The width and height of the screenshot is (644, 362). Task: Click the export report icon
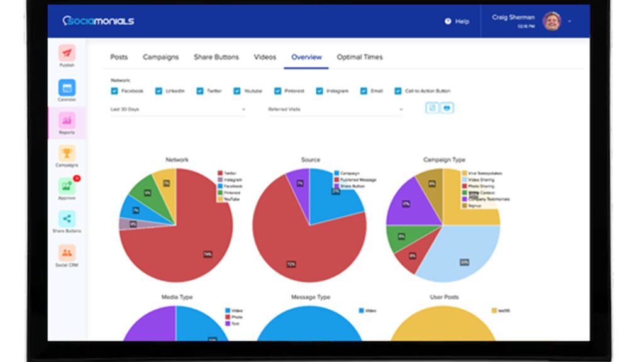(x=433, y=108)
